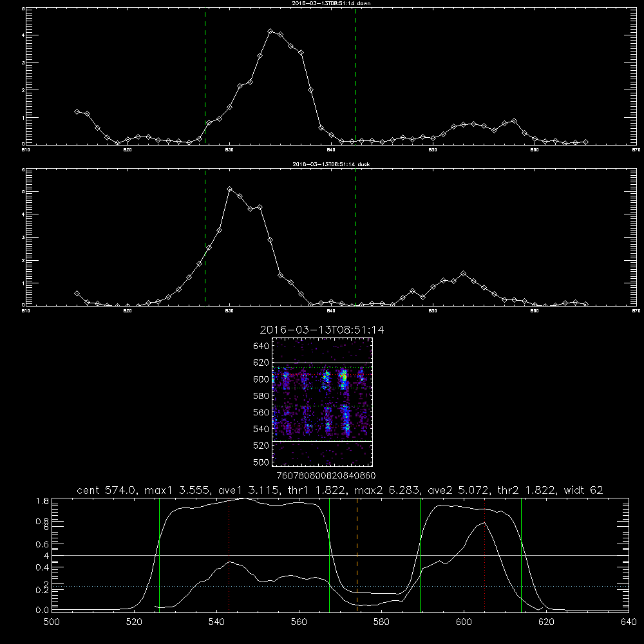
Task: Click the first data point on dawn curve
Action: 77,111
